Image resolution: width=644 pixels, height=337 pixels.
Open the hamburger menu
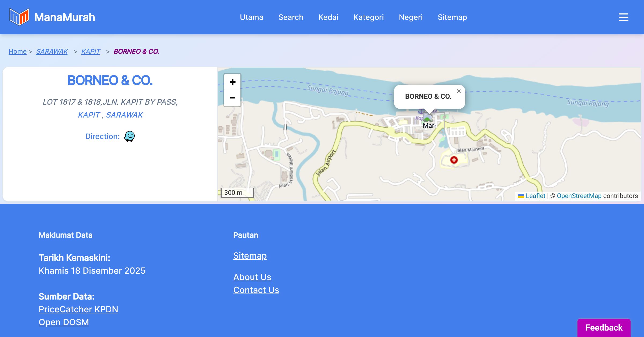click(x=623, y=17)
